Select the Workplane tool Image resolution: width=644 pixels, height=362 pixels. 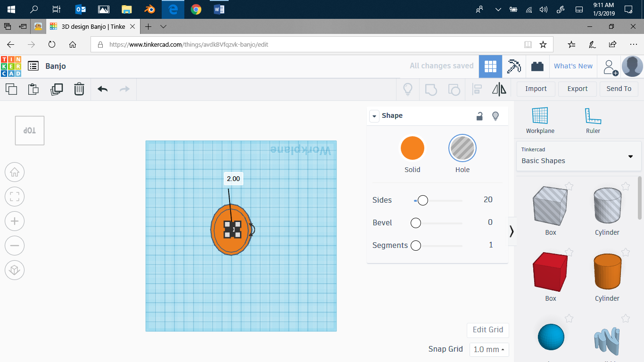point(540,121)
